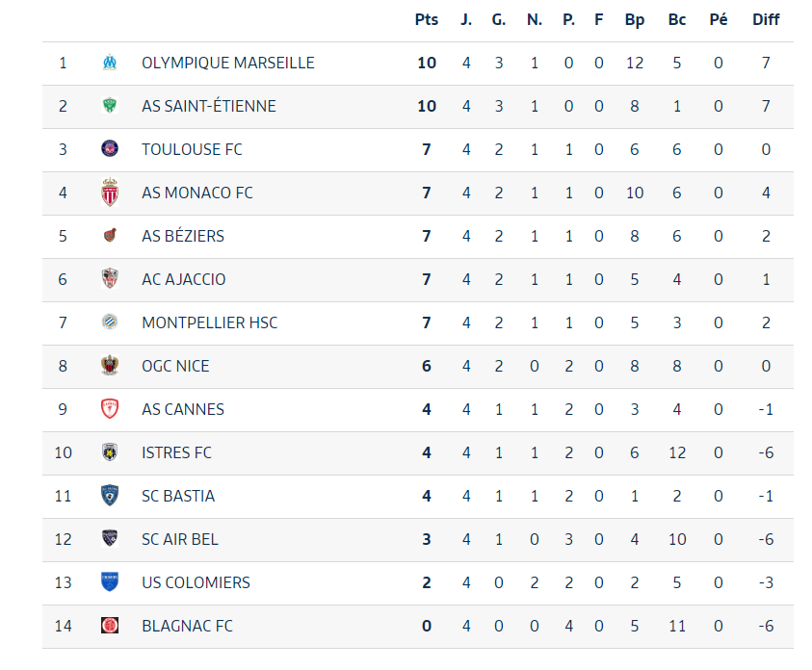Click the AS Cannes club logo
Screen dimensions: 812x670
(x=110, y=409)
